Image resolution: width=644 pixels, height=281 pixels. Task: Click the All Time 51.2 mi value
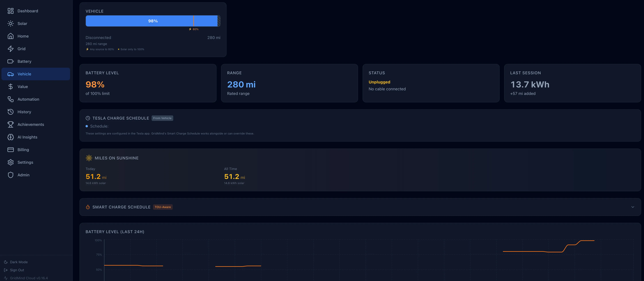coord(234,177)
